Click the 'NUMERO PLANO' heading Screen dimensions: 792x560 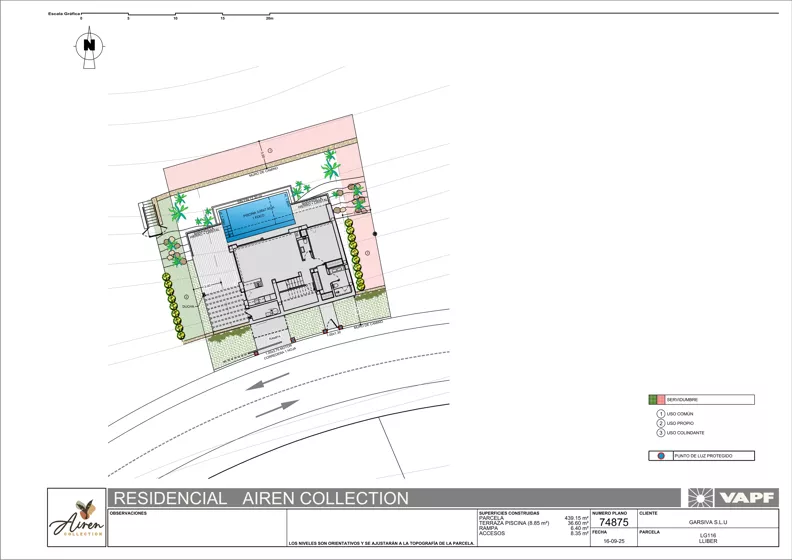click(x=609, y=513)
